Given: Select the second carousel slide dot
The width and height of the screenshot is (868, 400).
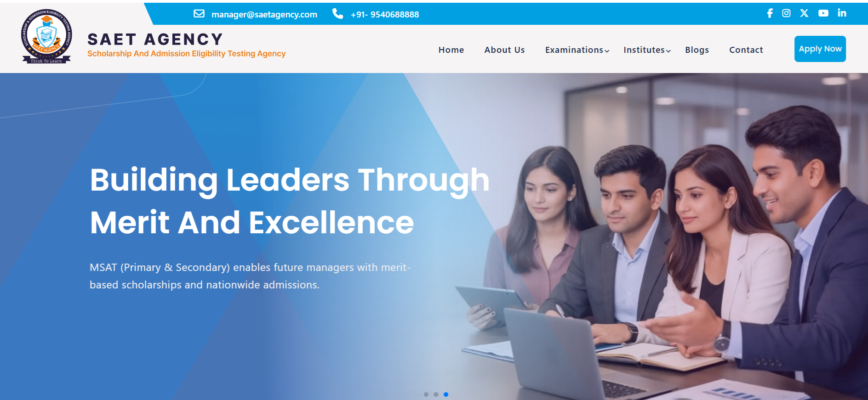Looking at the screenshot, I should [436, 394].
